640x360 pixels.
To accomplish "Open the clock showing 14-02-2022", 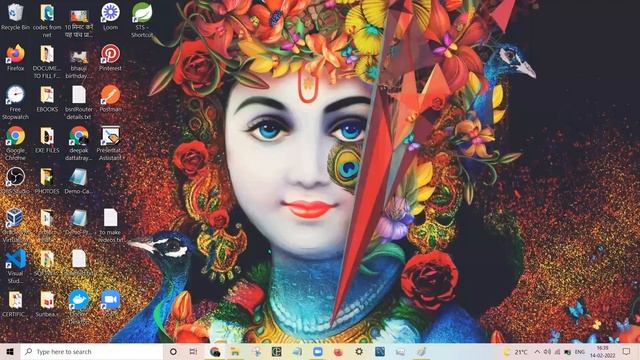I will pyautogui.click(x=602, y=351).
